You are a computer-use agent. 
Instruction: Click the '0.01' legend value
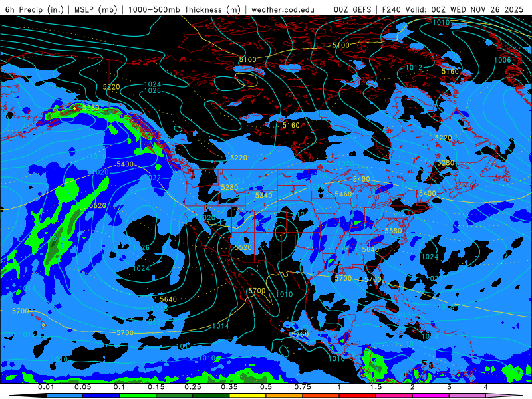point(46,387)
